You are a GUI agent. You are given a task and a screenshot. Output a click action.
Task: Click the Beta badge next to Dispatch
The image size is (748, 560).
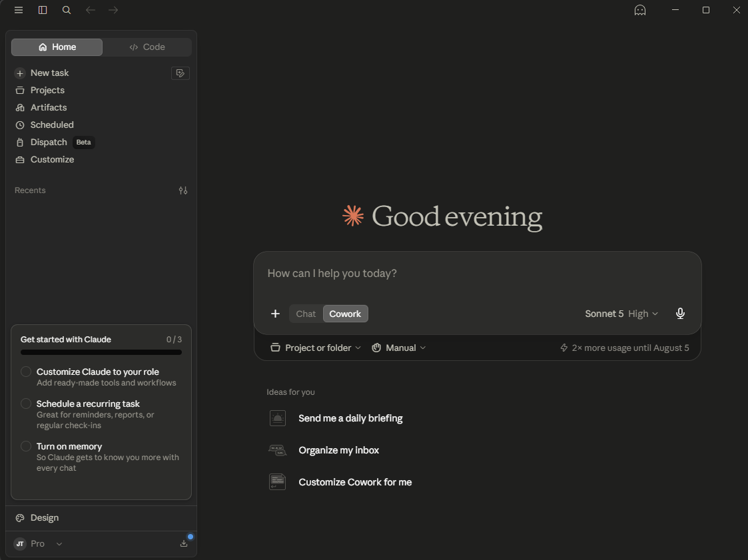[x=83, y=142]
